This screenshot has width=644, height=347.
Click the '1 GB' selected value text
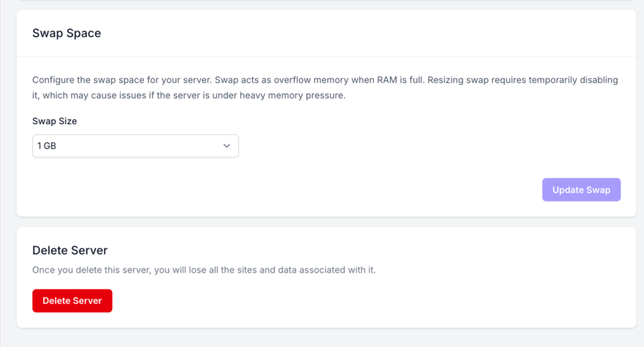pos(47,146)
